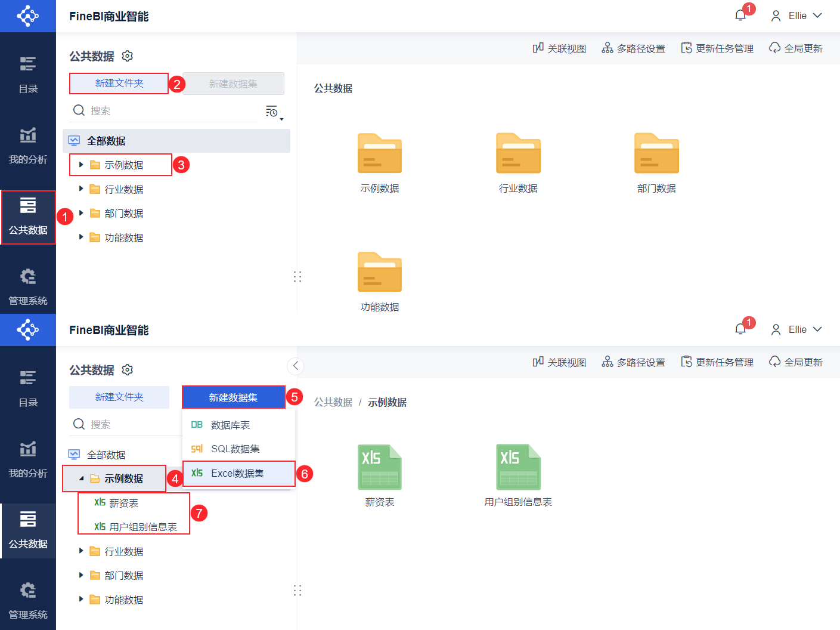Click the FineBI logo in top screenshot

coord(27,16)
